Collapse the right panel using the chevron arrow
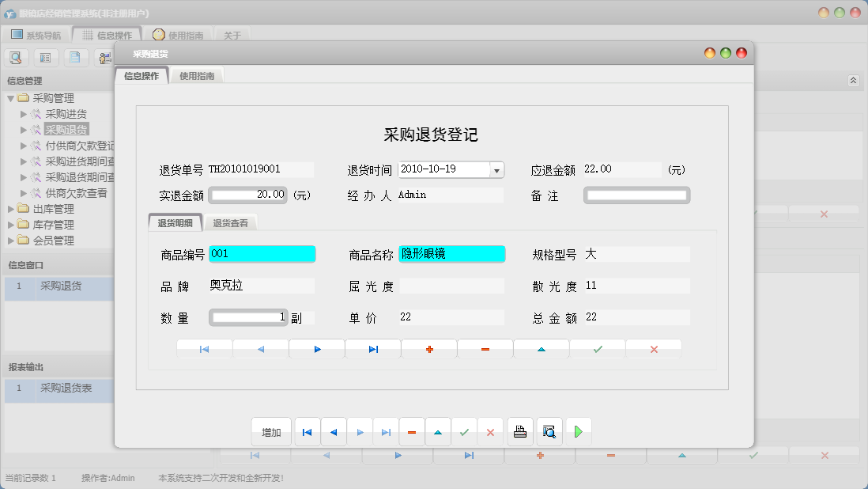 pyautogui.click(x=853, y=80)
